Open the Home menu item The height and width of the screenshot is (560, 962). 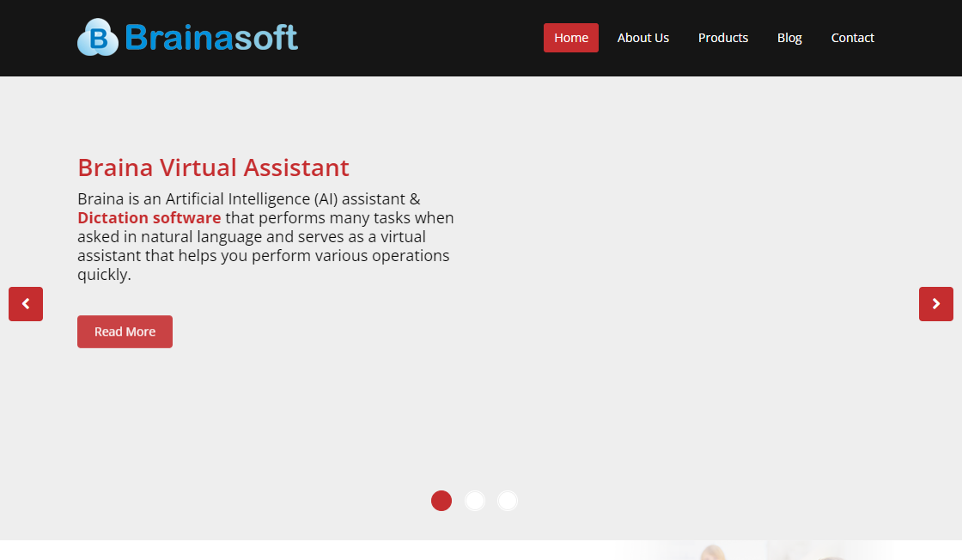coord(571,38)
